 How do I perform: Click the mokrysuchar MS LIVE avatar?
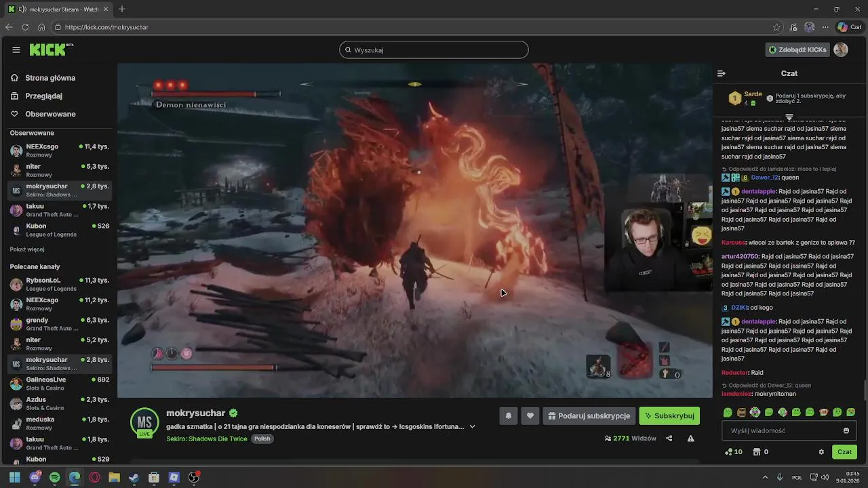tap(144, 422)
